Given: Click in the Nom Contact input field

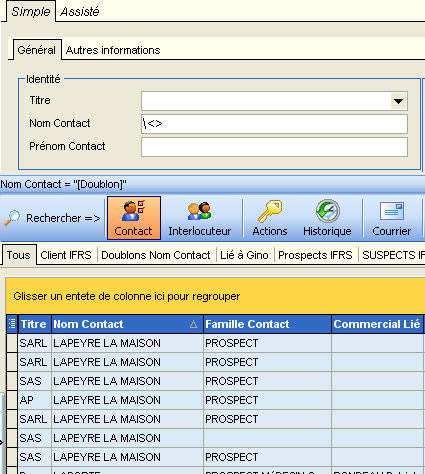Looking at the screenshot, I should coord(274,124).
